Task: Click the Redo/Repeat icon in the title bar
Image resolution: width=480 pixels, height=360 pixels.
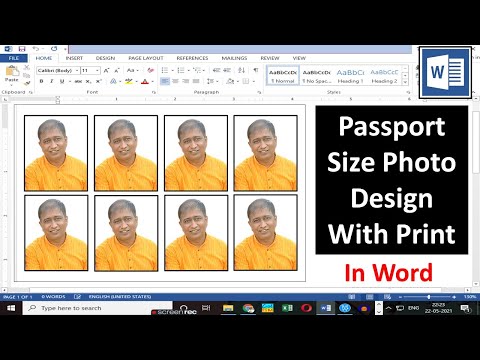Action: [x=54, y=49]
